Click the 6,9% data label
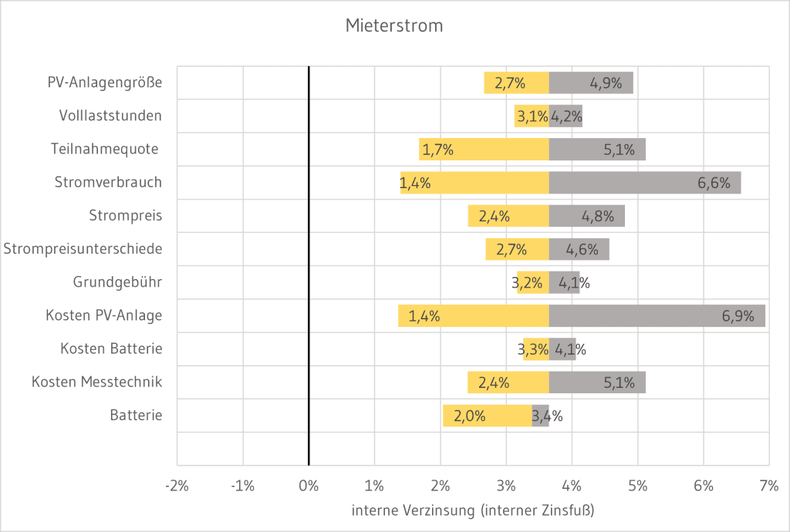Image resolution: width=790 pixels, height=532 pixels. click(738, 315)
